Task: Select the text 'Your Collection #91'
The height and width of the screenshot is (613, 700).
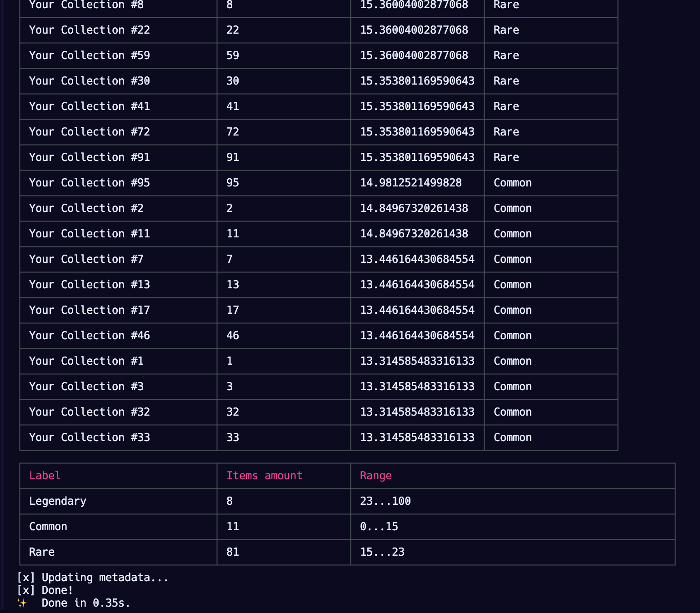Action: click(x=90, y=157)
